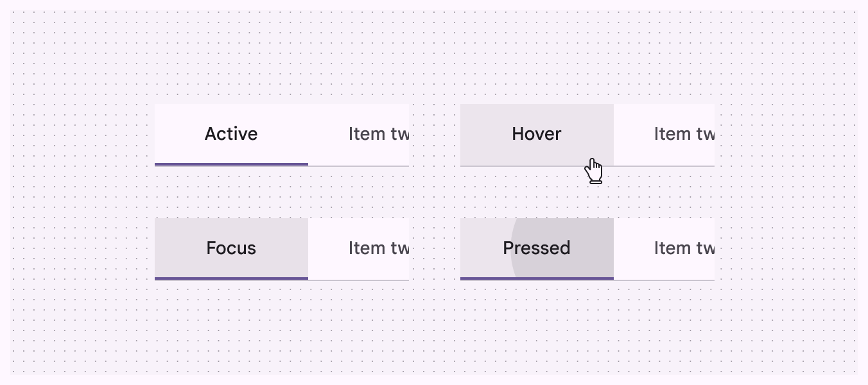Click purple indicator under Active tab

[x=231, y=164]
